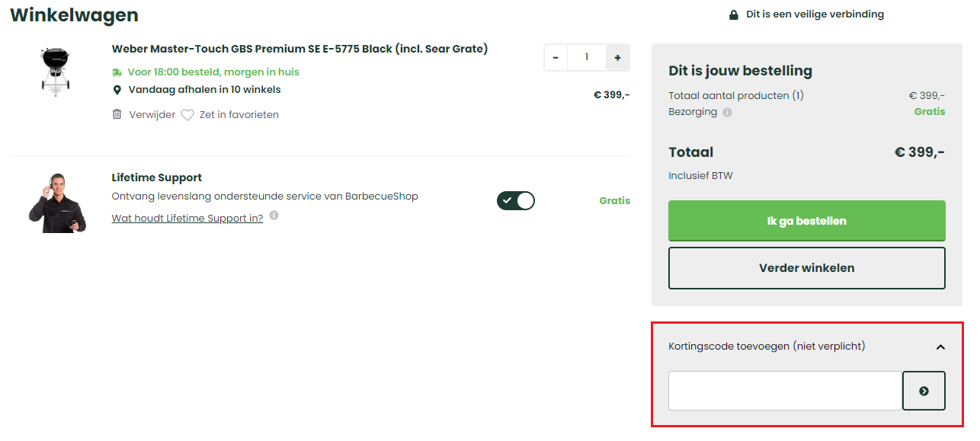Click Zet in favorieten

pyautogui.click(x=240, y=114)
